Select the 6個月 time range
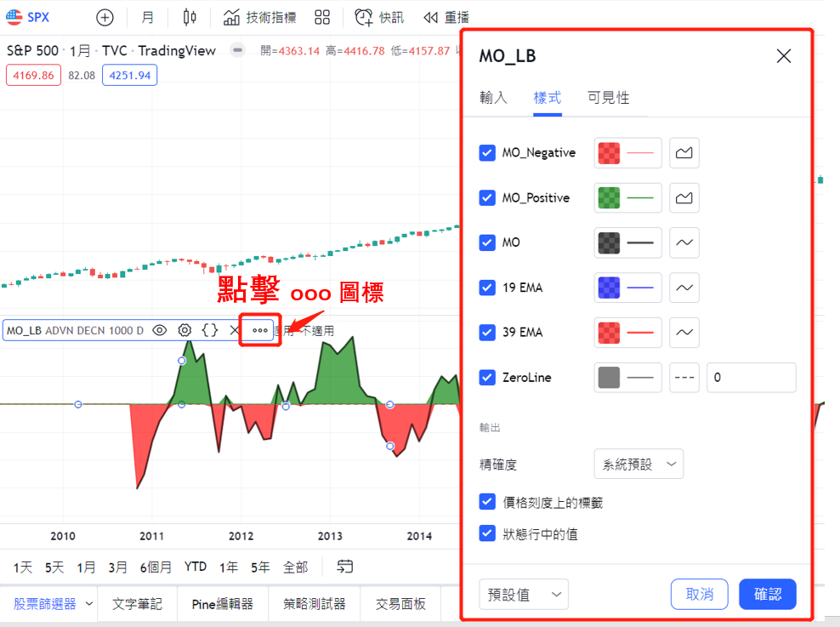Image resolution: width=840 pixels, height=627 pixels. (156, 567)
